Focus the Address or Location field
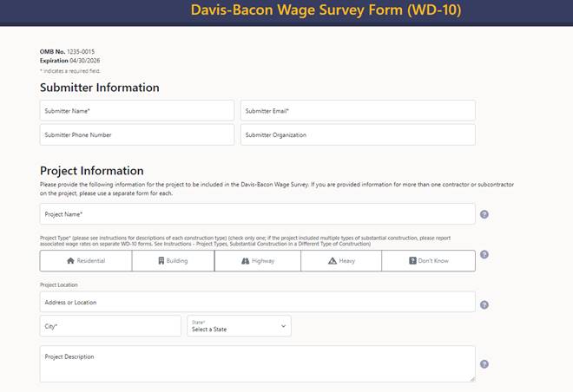The height and width of the screenshot is (392, 573). [257, 302]
